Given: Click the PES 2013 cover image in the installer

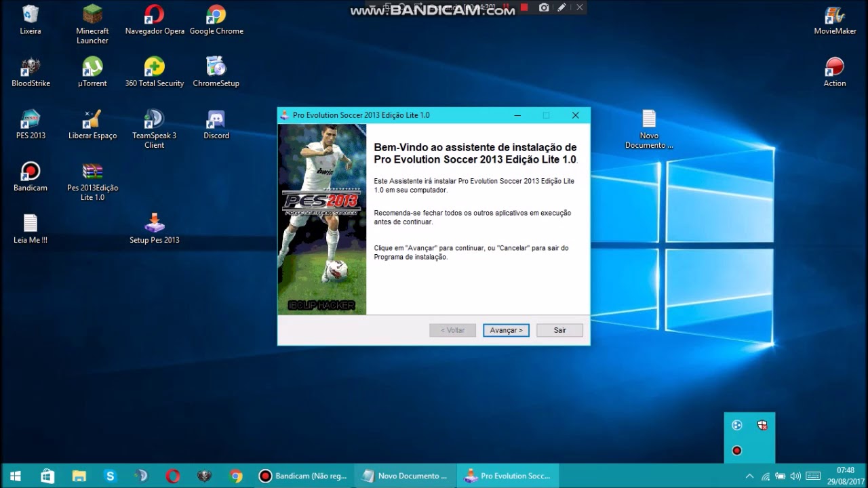Looking at the screenshot, I should click(x=322, y=219).
